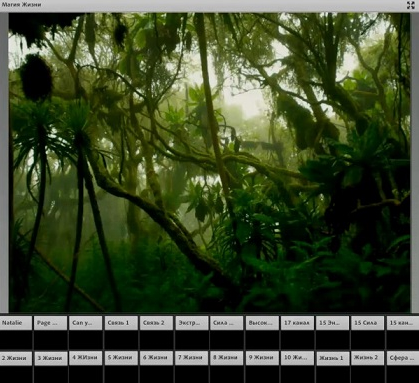Choose the 7 Жизни button

click(x=191, y=358)
